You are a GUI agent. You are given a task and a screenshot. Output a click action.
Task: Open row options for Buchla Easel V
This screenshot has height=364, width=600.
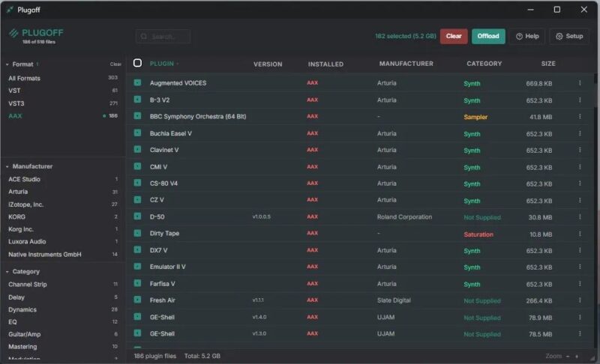[x=580, y=133]
